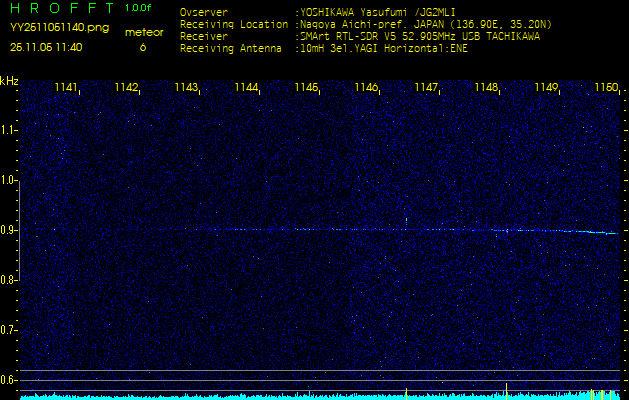Viewport: 629px width, 400px height.
Task: Select the 1143 time marker
Action: tap(186, 88)
